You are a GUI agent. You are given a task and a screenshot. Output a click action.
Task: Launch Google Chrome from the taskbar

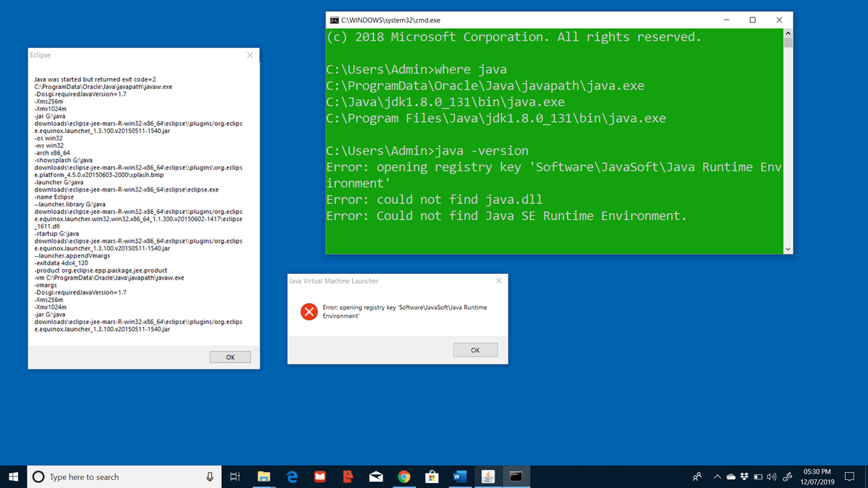pyautogui.click(x=404, y=476)
